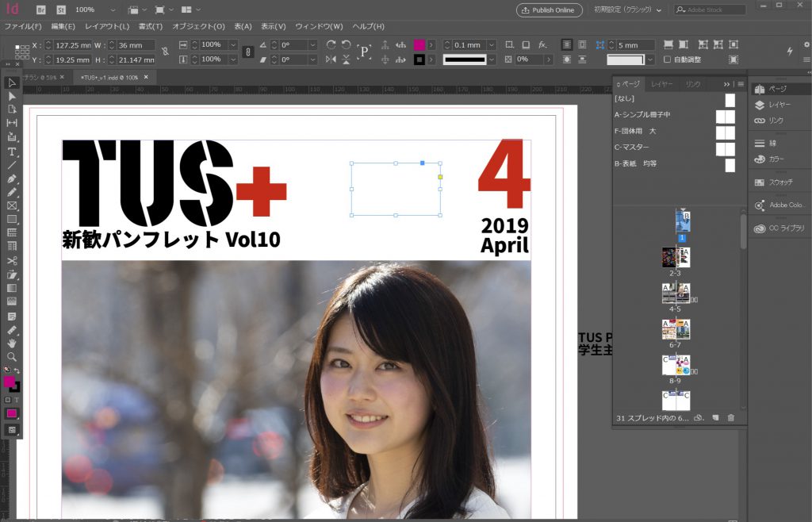Select the Eyedropper tool
The height and width of the screenshot is (522, 812).
(x=11, y=330)
